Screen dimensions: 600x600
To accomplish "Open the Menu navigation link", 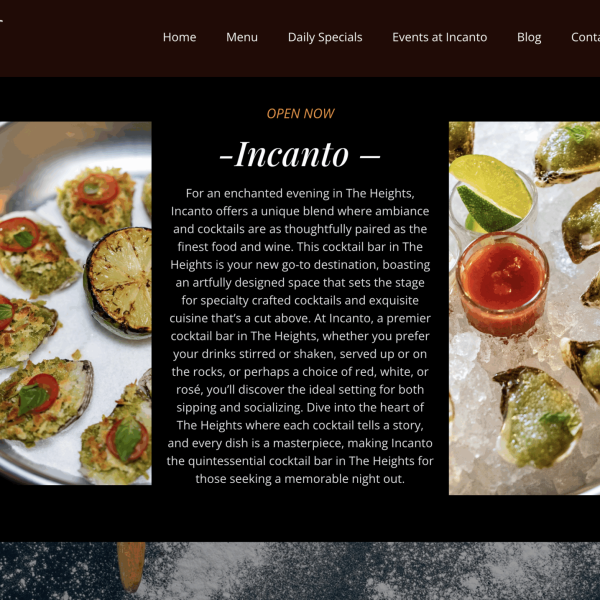I will coord(242,37).
